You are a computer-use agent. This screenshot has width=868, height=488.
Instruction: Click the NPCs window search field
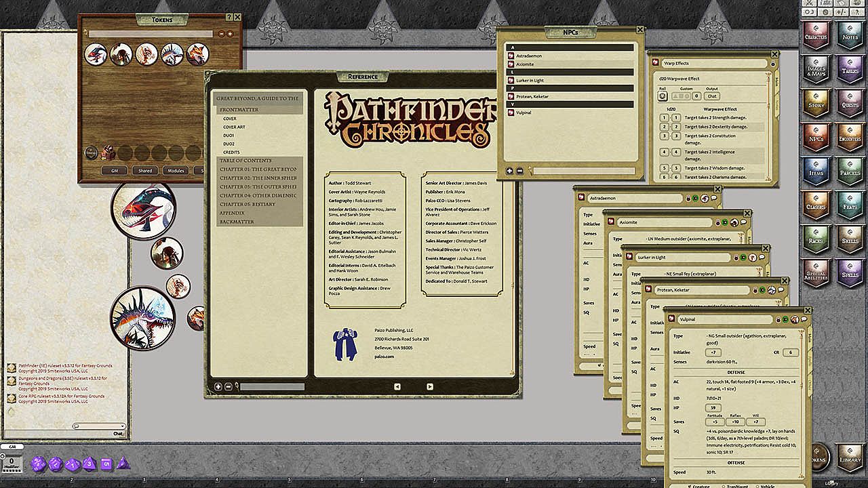click(x=583, y=171)
